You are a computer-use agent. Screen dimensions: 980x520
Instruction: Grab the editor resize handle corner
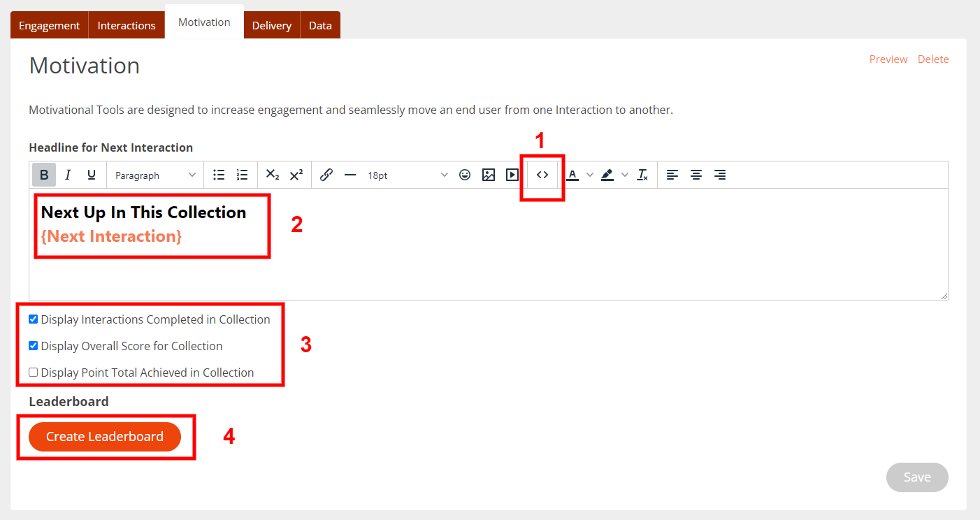point(943,296)
